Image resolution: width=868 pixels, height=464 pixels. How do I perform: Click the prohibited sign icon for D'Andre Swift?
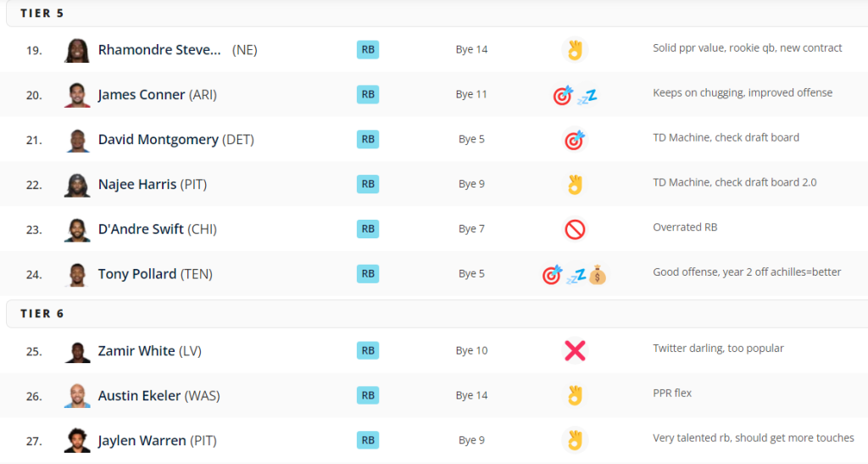pyautogui.click(x=575, y=229)
